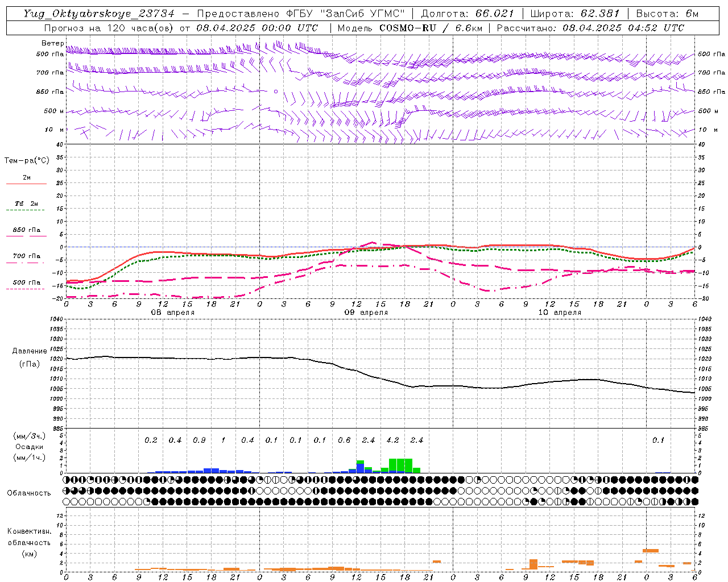Select the green Td 2м legend line
Screen dimensions: 728x582
pyautogui.click(x=26, y=210)
